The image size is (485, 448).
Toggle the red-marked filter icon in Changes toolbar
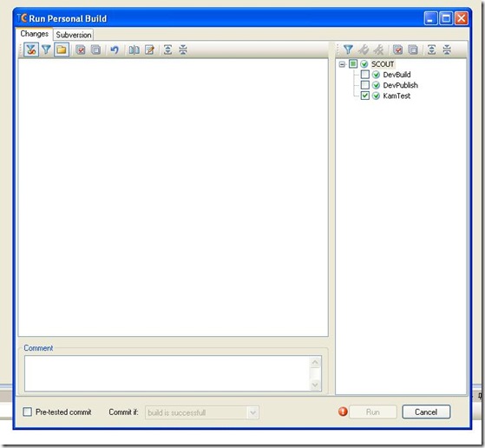coord(31,49)
